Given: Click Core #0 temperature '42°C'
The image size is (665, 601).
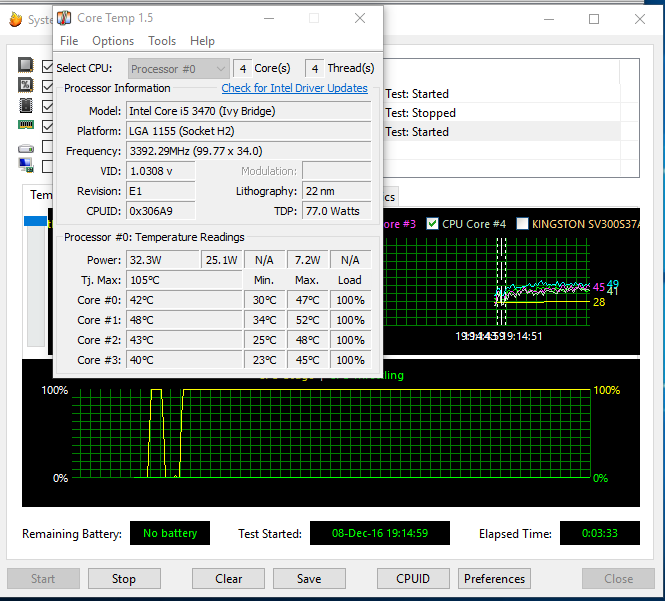Looking at the screenshot, I should [184, 300].
